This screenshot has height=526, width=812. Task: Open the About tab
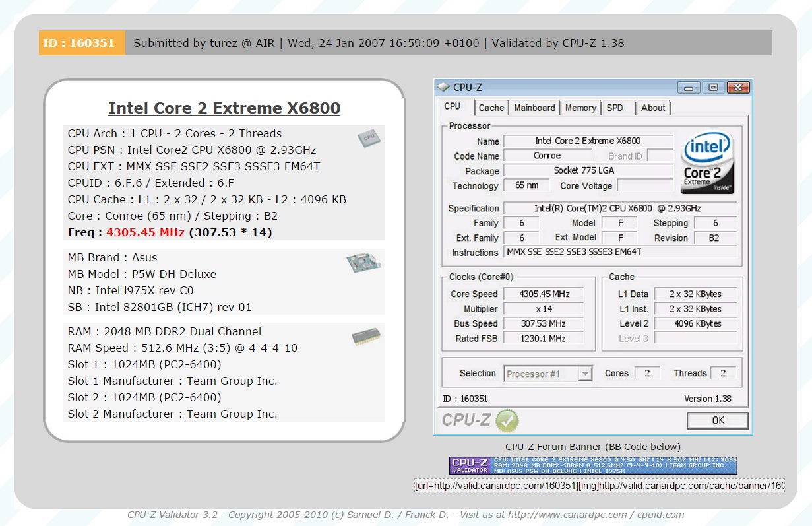(x=653, y=108)
